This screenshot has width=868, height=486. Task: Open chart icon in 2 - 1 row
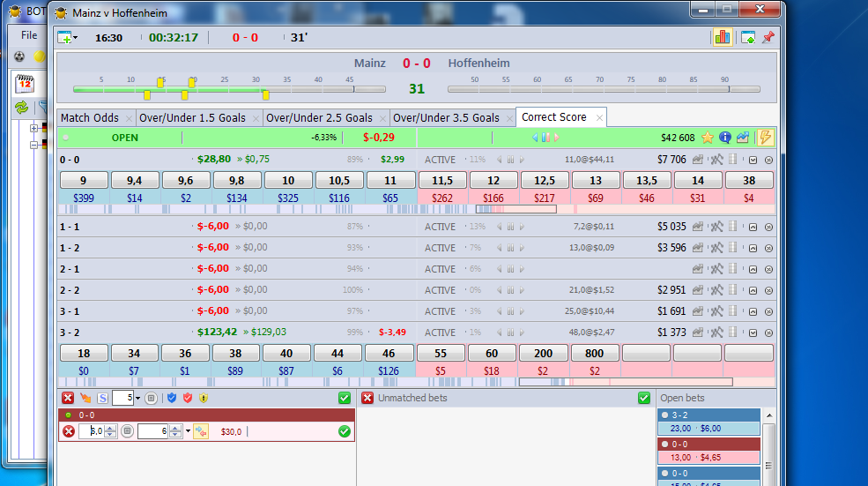(x=698, y=269)
